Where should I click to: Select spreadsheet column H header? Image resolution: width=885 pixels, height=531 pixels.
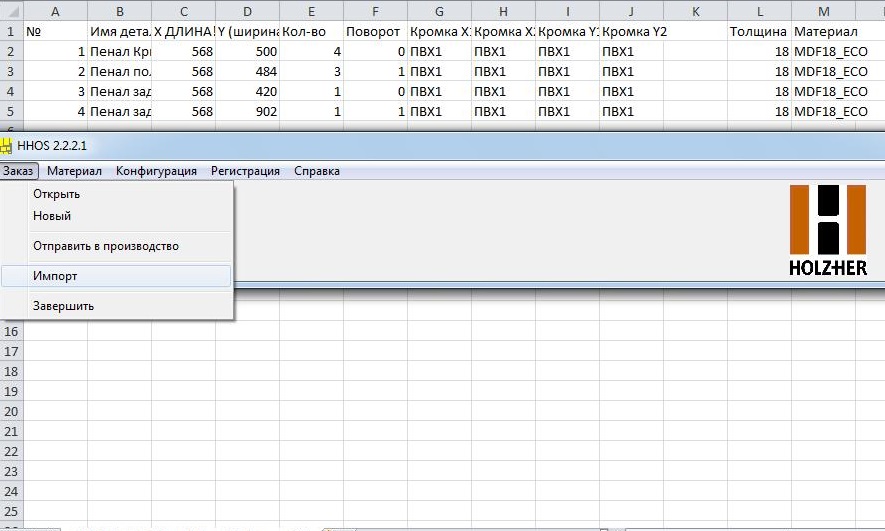tap(503, 11)
